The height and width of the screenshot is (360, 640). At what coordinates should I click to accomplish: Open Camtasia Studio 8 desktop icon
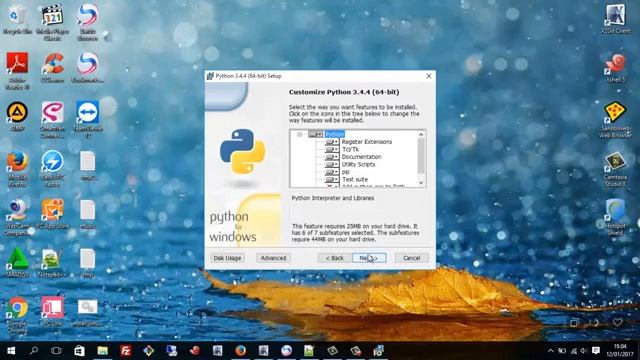pyautogui.click(x=616, y=169)
